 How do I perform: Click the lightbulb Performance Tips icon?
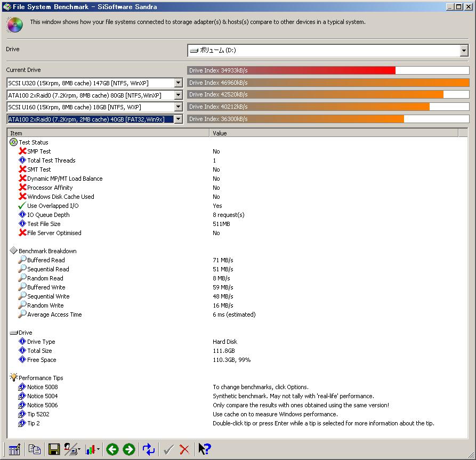point(14,377)
